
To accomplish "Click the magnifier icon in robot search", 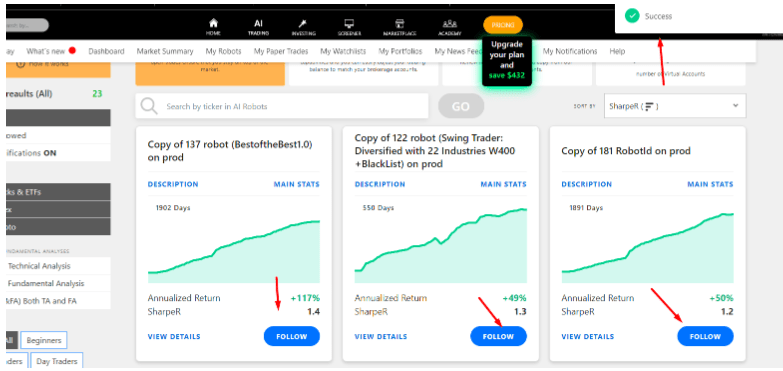I will [x=149, y=106].
